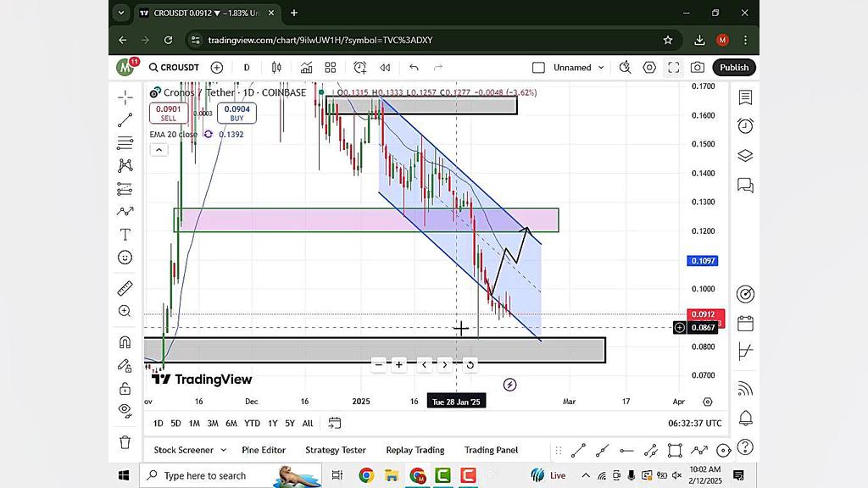Screen dimensions: 868x488
Task: Pick the rectangle tool in the floating favorites bar
Action: [x=675, y=451]
